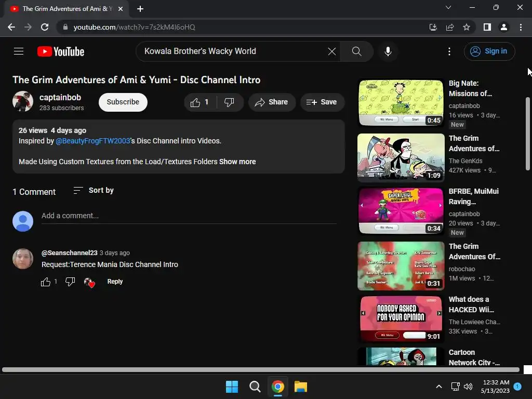Image resolution: width=532 pixels, height=399 pixels.
Task: Click creator heart on comment
Action: coord(89,282)
